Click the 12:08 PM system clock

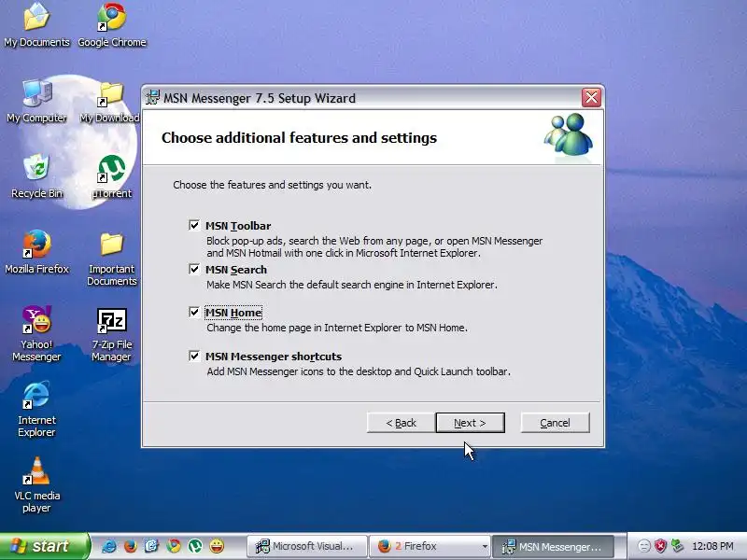coord(712,546)
